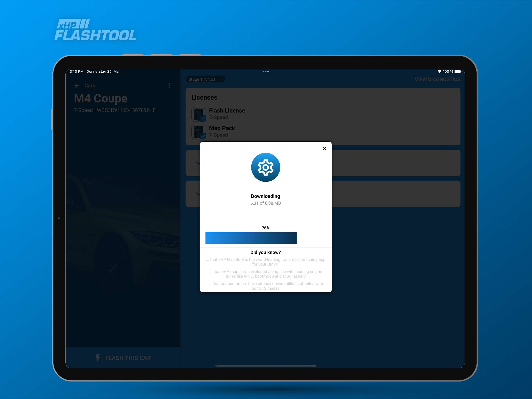
Task: Click the Licenses heading
Action: [204, 97]
